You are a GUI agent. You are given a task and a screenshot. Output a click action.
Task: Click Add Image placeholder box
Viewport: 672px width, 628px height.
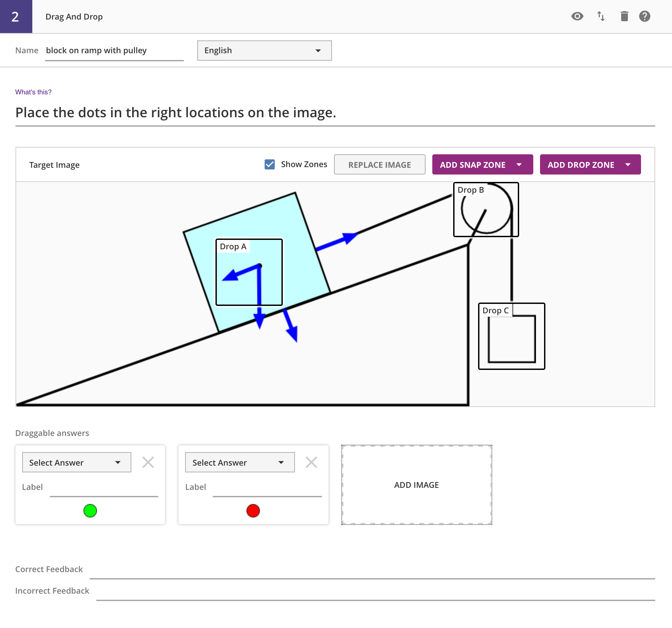tap(416, 484)
